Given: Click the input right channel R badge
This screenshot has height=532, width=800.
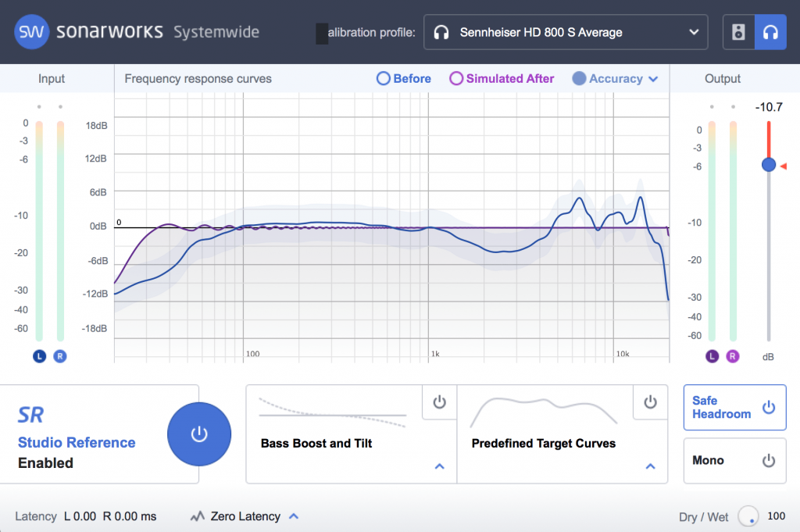Looking at the screenshot, I should 60,356.
